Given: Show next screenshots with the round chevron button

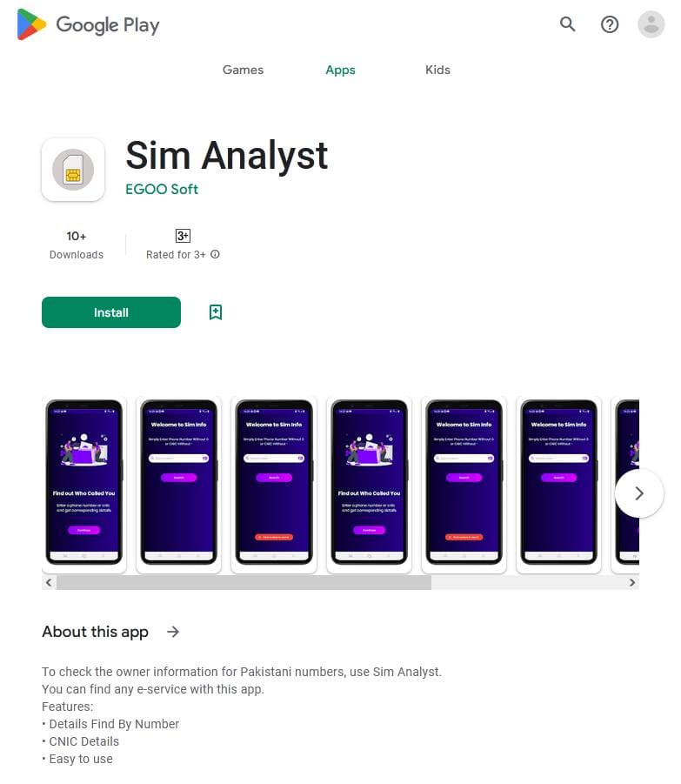Looking at the screenshot, I should [x=639, y=493].
